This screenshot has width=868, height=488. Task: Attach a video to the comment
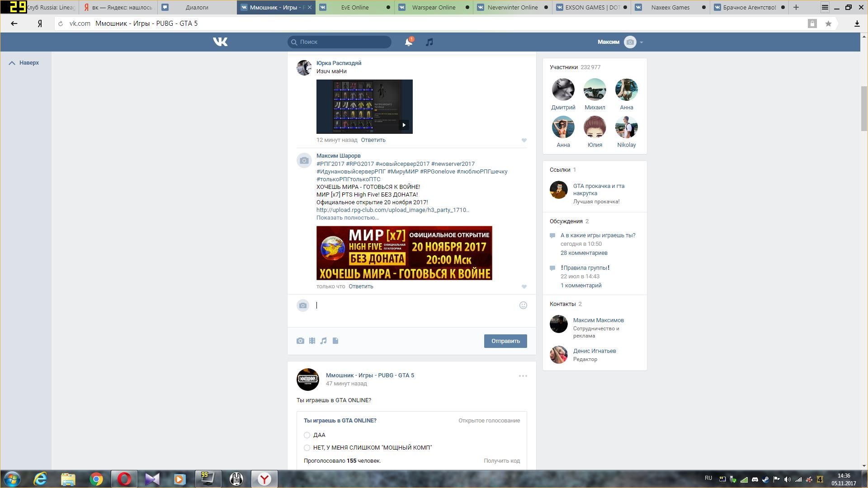[x=312, y=341]
